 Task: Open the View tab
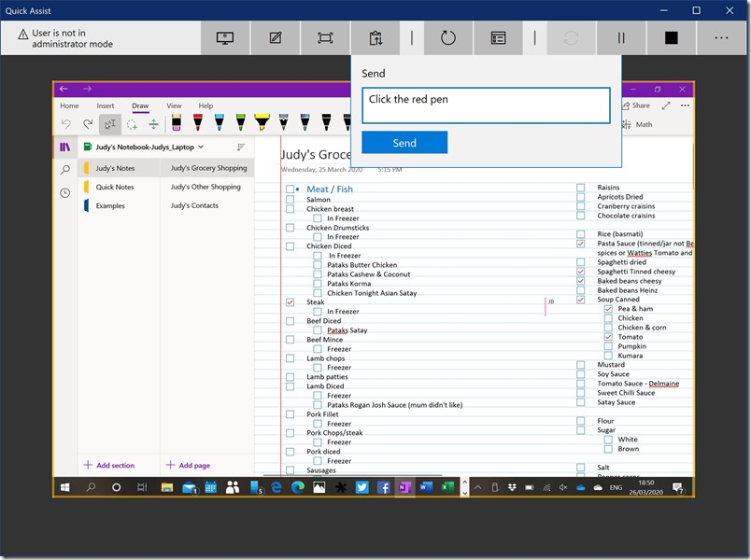174,106
